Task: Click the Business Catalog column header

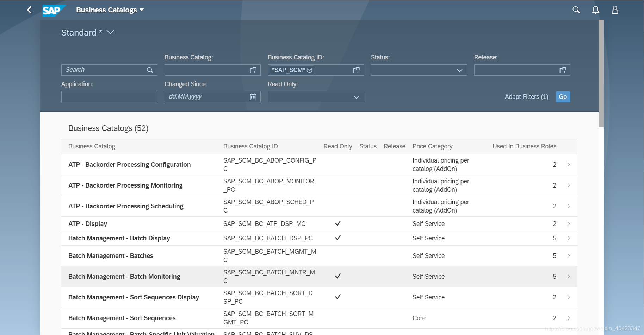Action: 92,146
